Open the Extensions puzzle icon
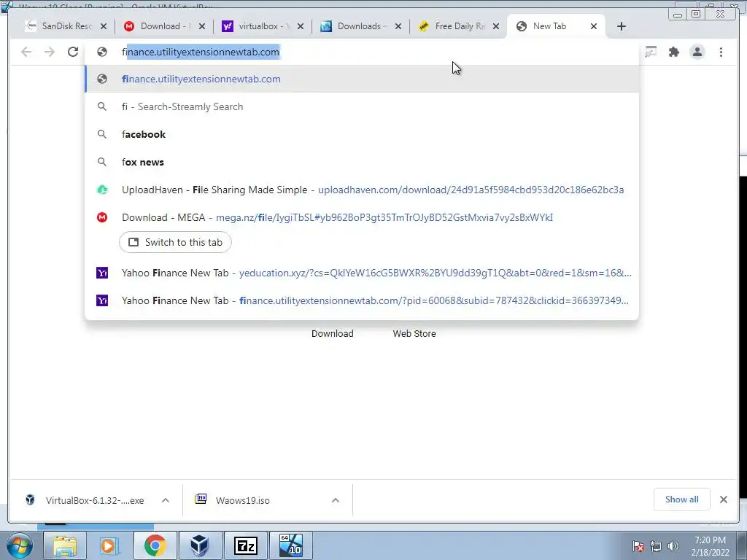The image size is (747, 560). [x=673, y=52]
